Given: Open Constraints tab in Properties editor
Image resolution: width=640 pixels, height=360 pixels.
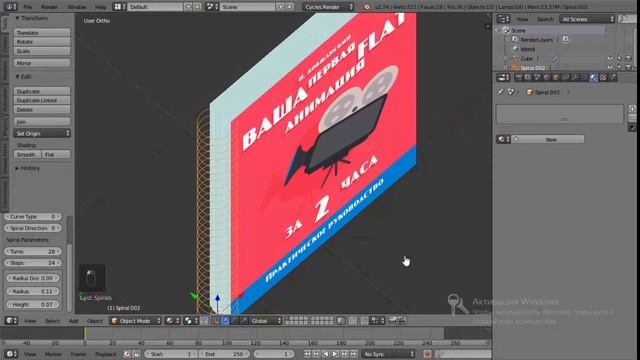Looking at the screenshot, I should (x=565, y=78).
